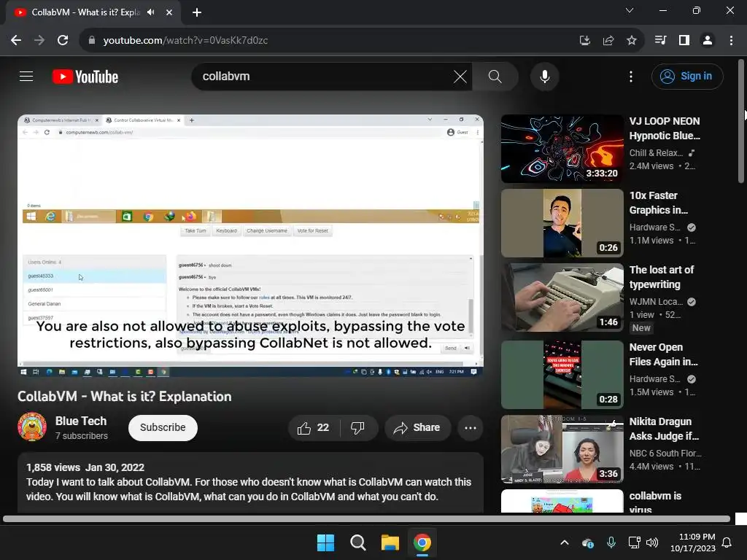Run search with the magnifier button
This screenshot has height=560, width=747.
pyautogui.click(x=495, y=76)
